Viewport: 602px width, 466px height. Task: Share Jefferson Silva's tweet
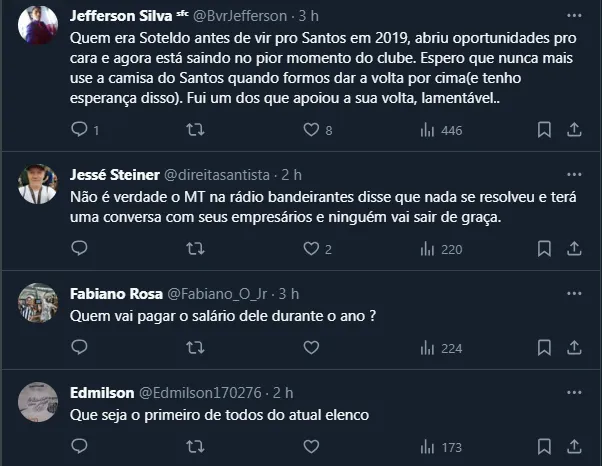pyautogui.click(x=574, y=129)
